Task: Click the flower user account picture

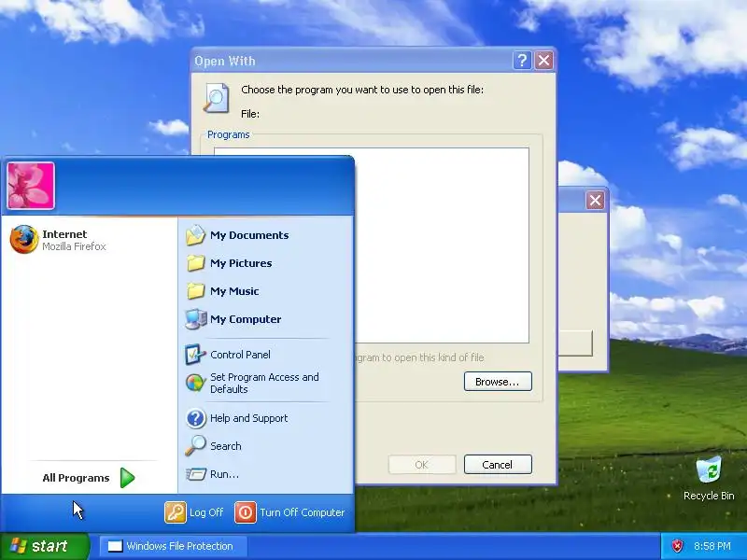Action: tap(31, 186)
